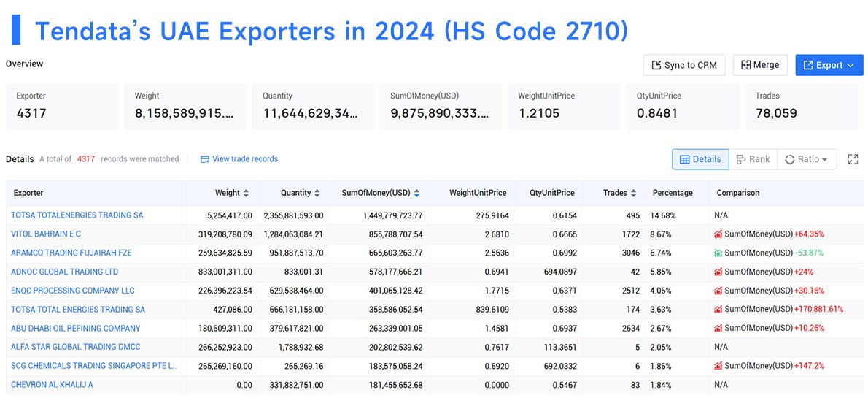Viewport: 868px width, 398px height.
Task: Open ARAMCO TRADING FUJAIRAH FZE exporter
Action: click(71, 253)
